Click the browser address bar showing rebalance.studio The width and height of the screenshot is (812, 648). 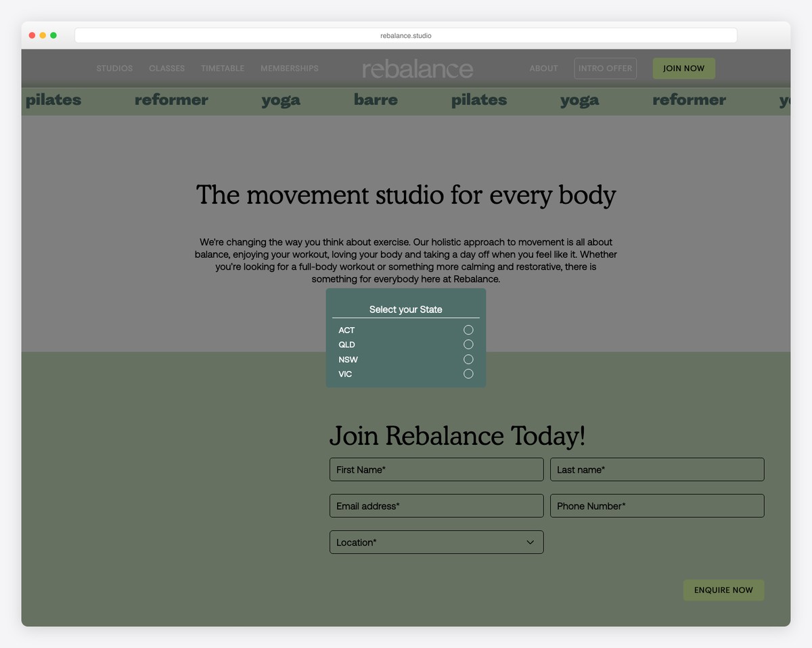click(405, 35)
